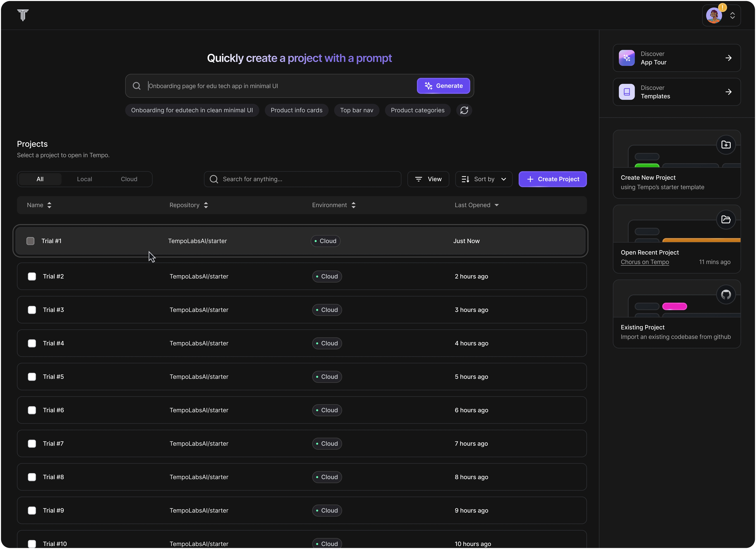The image size is (756, 549).
Task: Click the Generate button
Action: click(443, 86)
